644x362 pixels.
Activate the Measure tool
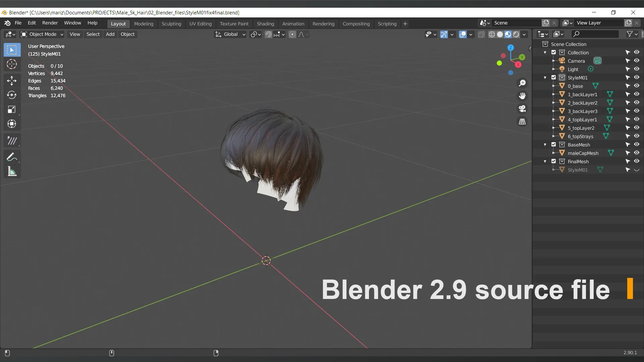pos(12,171)
